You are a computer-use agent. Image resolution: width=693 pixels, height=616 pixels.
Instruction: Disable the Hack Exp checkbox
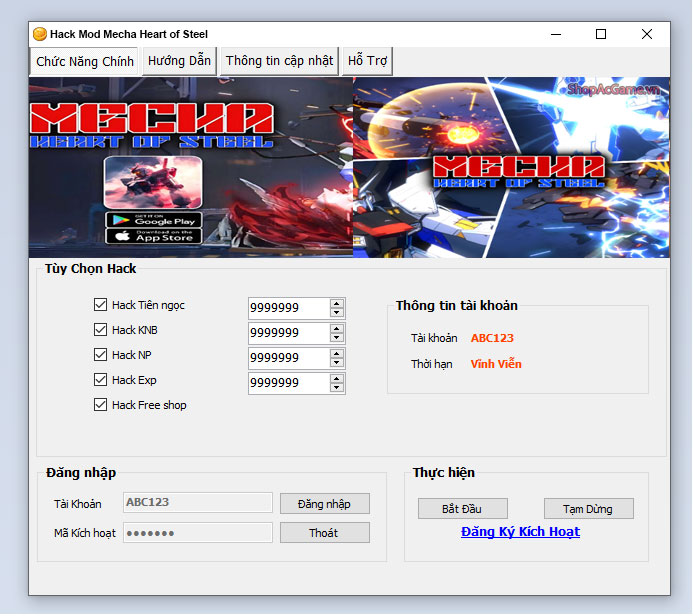[100, 380]
